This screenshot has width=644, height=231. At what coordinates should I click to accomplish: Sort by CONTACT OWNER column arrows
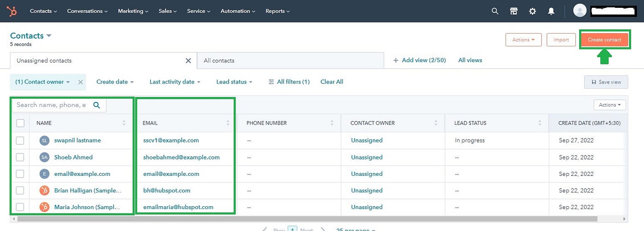(436, 123)
